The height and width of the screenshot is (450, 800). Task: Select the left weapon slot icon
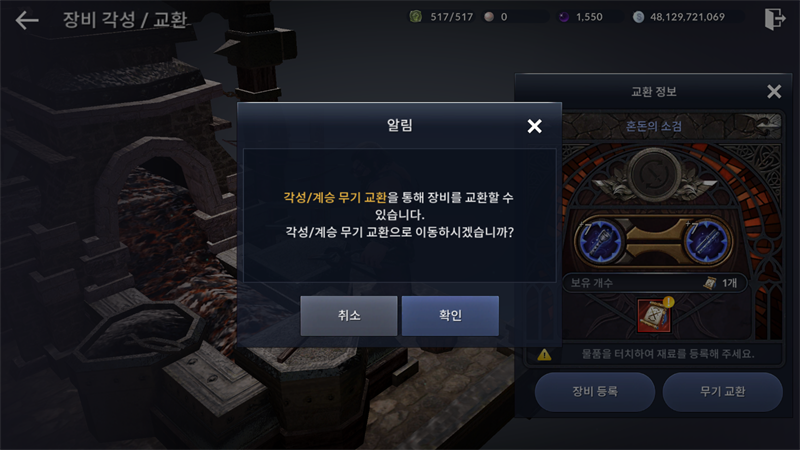pos(601,241)
